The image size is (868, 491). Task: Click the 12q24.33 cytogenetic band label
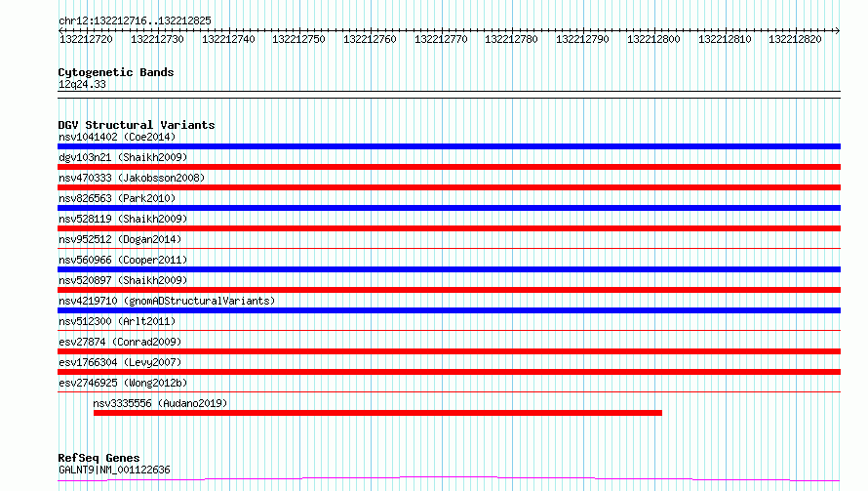(x=82, y=84)
